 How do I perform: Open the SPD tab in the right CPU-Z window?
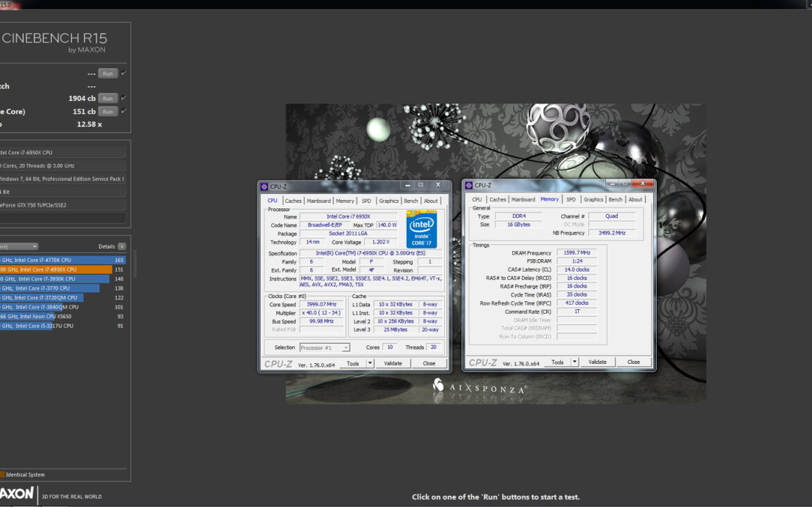[x=570, y=199]
